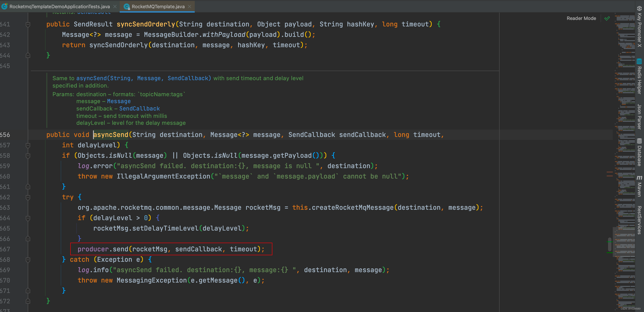Collapse asyncSend method body at line 657
Screen dimensions: 644x312
pos(28,145)
